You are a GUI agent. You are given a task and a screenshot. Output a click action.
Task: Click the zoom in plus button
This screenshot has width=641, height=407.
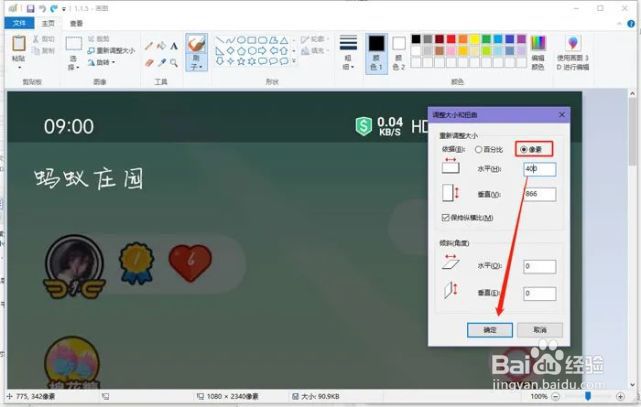(620, 396)
